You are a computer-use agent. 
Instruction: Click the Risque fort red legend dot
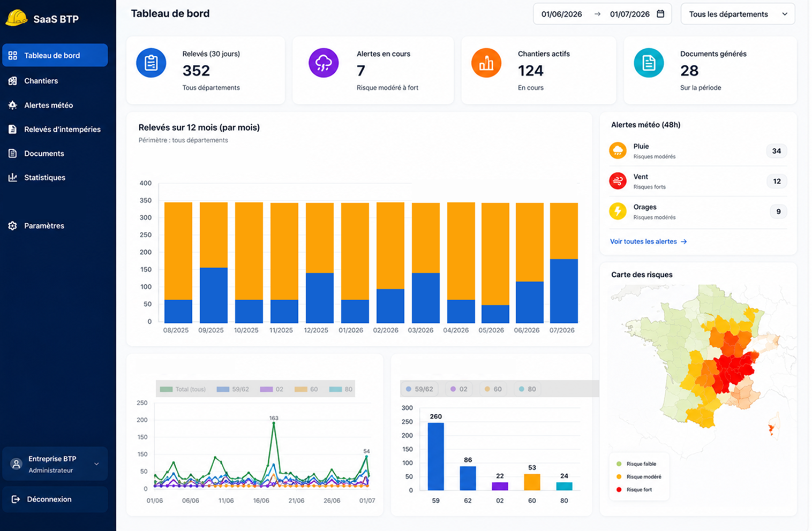(x=619, y=490)
